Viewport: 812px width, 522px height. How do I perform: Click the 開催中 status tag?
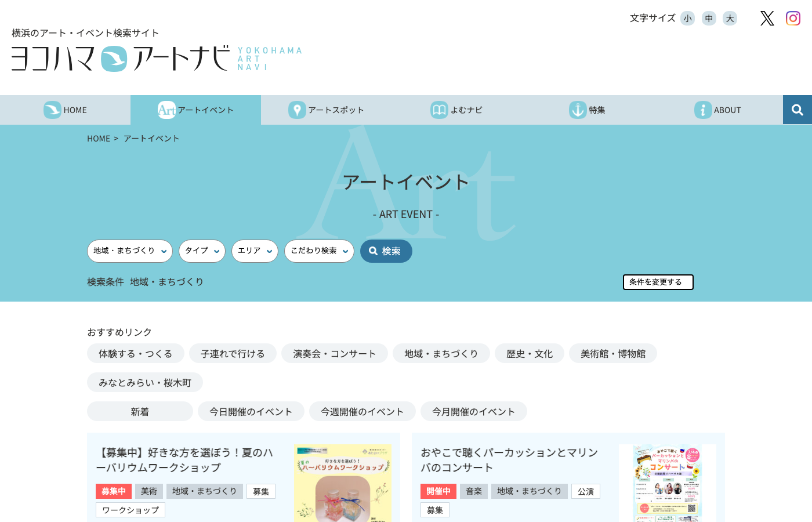coord(438,491)
